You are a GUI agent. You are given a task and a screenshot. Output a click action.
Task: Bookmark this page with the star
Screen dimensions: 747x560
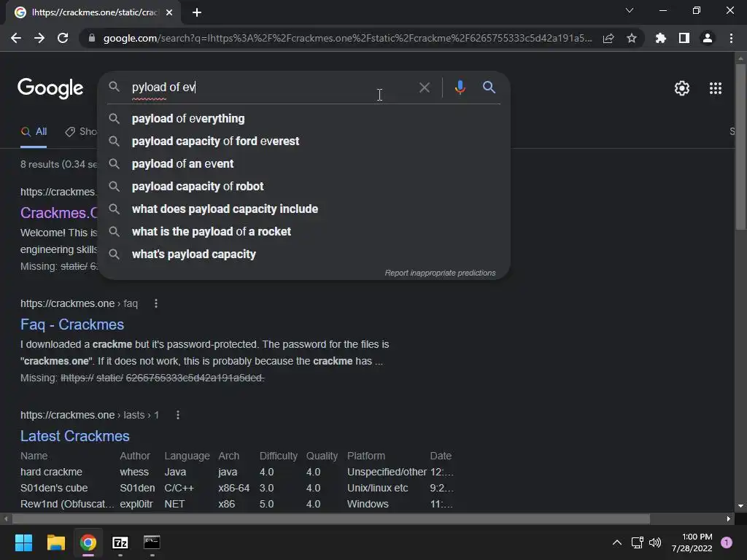pos(632,38)
